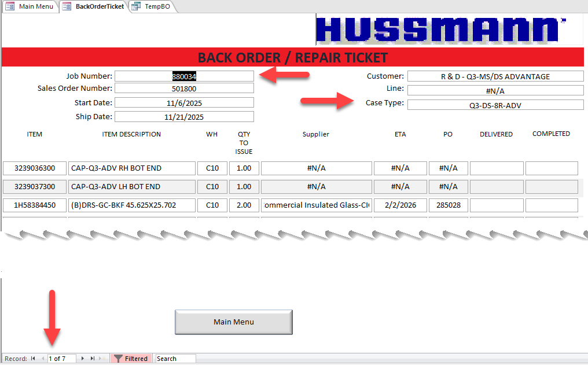Click the Ship Date field 11/21/2025

(x=184, y=116)
